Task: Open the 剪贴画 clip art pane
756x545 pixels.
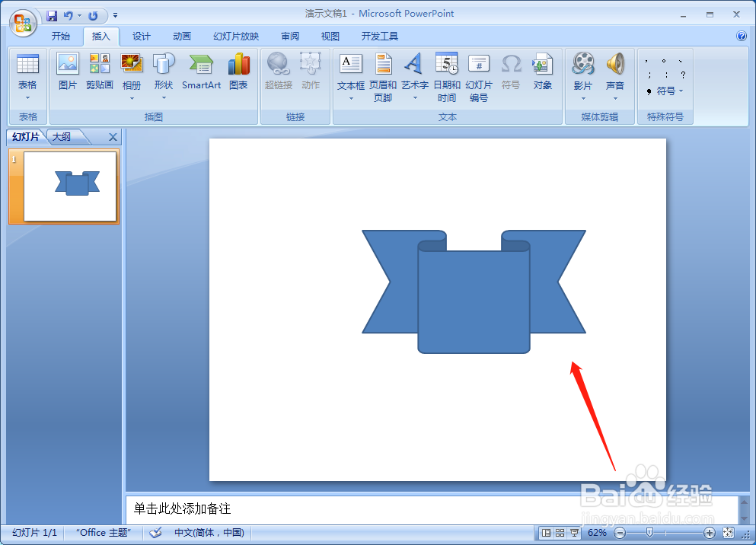Action: pos(99,72)
